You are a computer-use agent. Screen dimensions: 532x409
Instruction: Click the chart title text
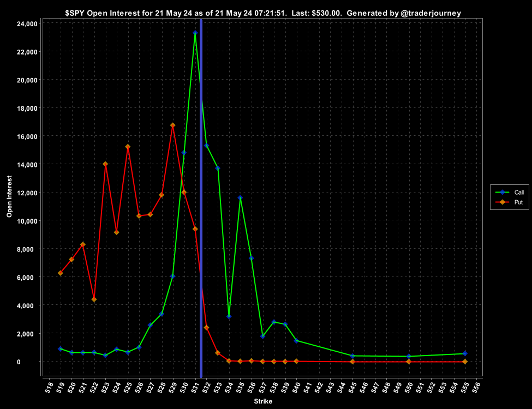click(263, 13)
